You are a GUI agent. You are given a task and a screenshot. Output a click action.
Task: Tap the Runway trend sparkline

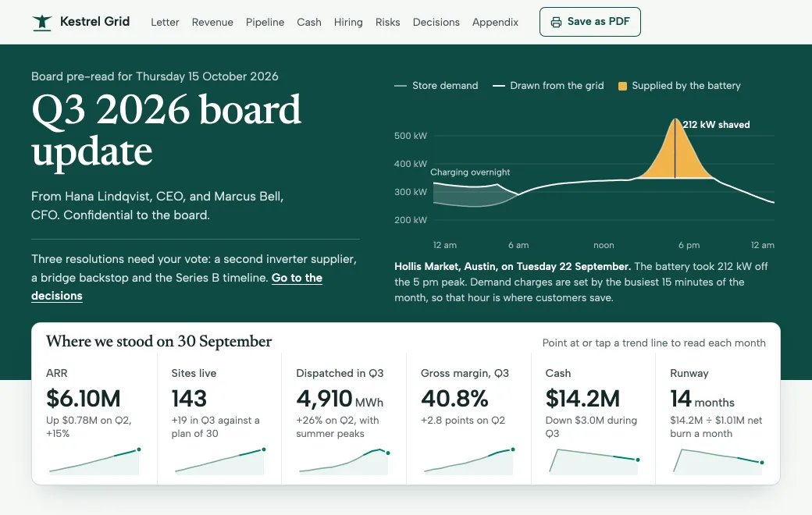tap(718, 460)
